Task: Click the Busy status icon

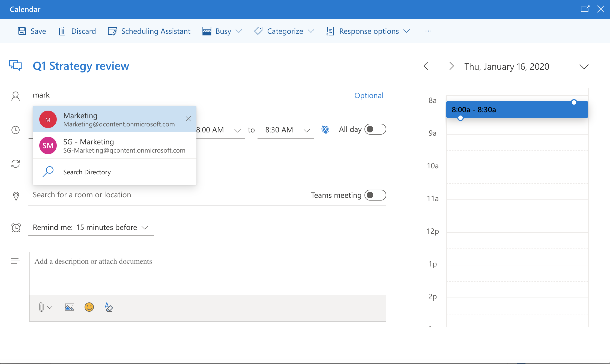Action: click(206, 31)
